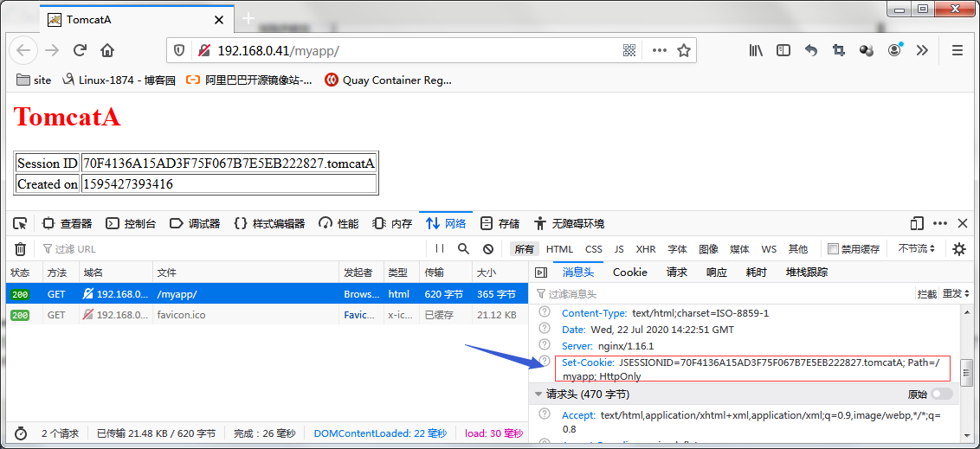This screenshot has width=980, height=449.
Task: Filter requests by WS
Action: [769, 249]
